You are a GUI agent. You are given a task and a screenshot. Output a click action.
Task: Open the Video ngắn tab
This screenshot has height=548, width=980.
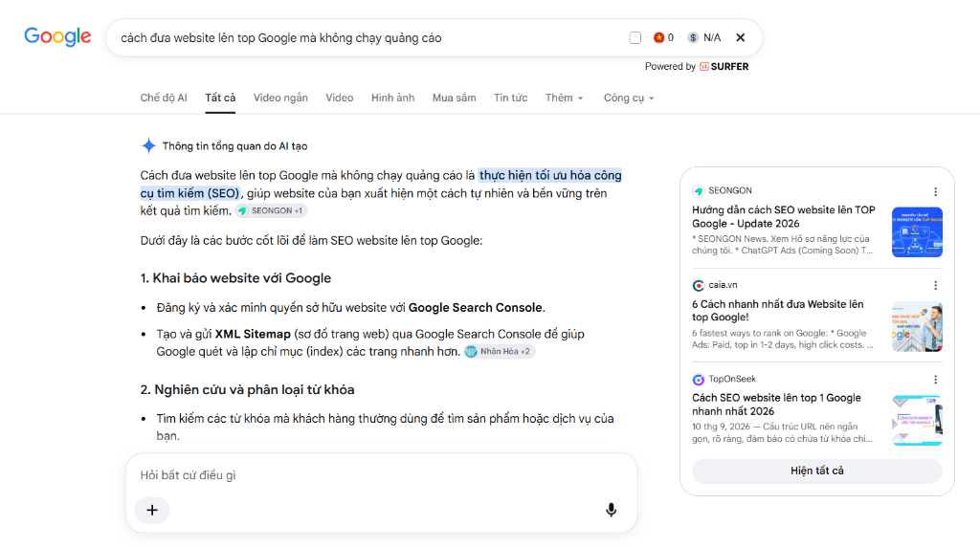point(280,98)
